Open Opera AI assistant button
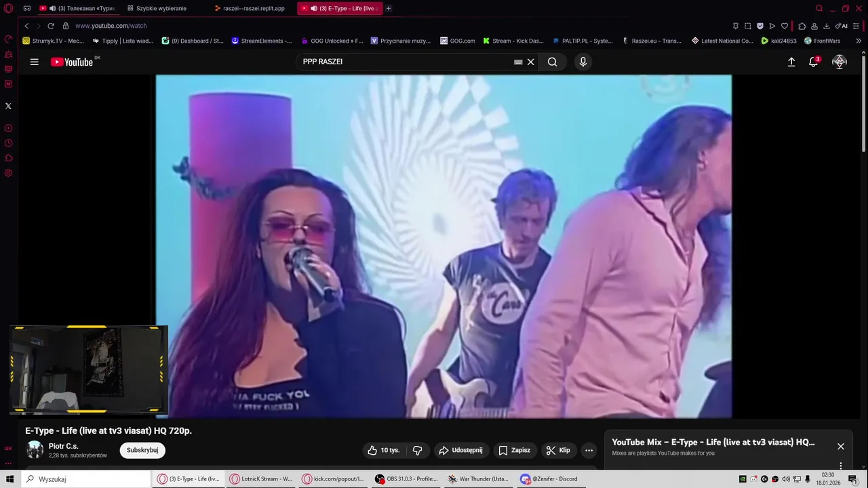Image resolution: width=868 pixels, height=488 pixels. point(842,26)
